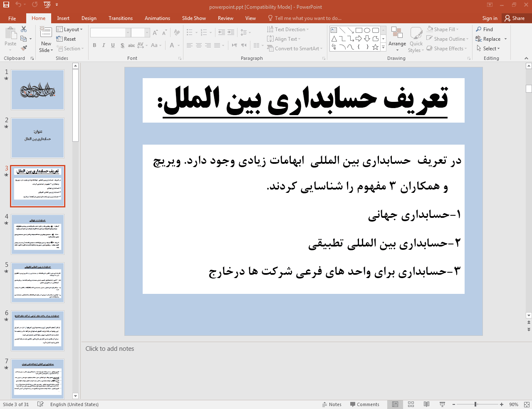Click Decrease Font Size icon

[165, 32]
